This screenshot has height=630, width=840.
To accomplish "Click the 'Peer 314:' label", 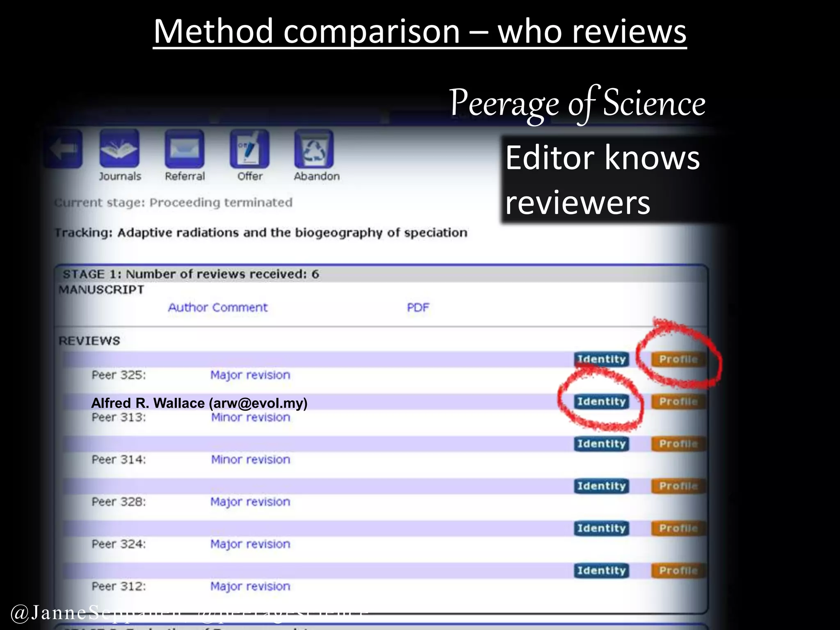I will (x=119, y=459).
